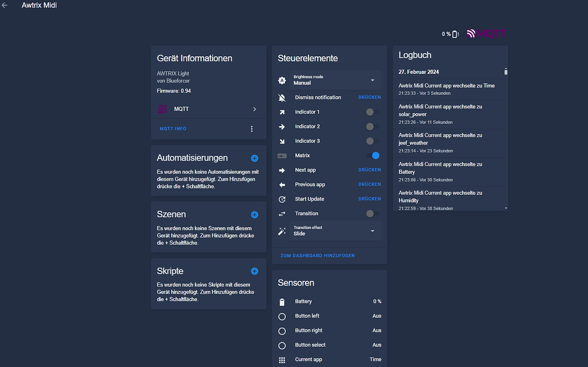Click the MQTT logo in the top right
The image size is (588, 367).
pos(488,34)
